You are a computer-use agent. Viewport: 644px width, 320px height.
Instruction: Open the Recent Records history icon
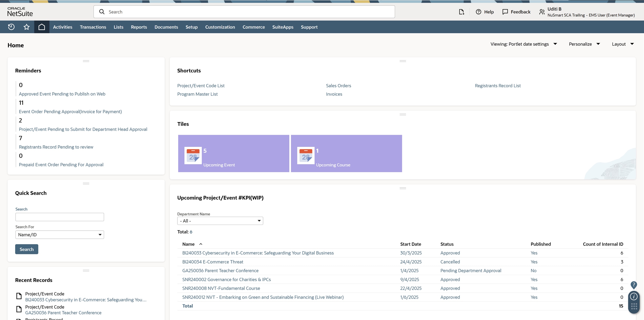pyautogui.click(x=11, y=27)
